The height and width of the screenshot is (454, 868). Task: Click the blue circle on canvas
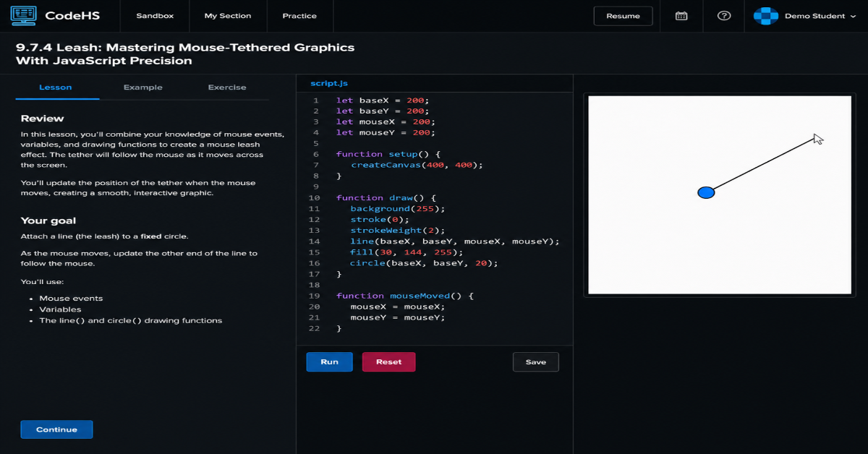tap(706, 192)
